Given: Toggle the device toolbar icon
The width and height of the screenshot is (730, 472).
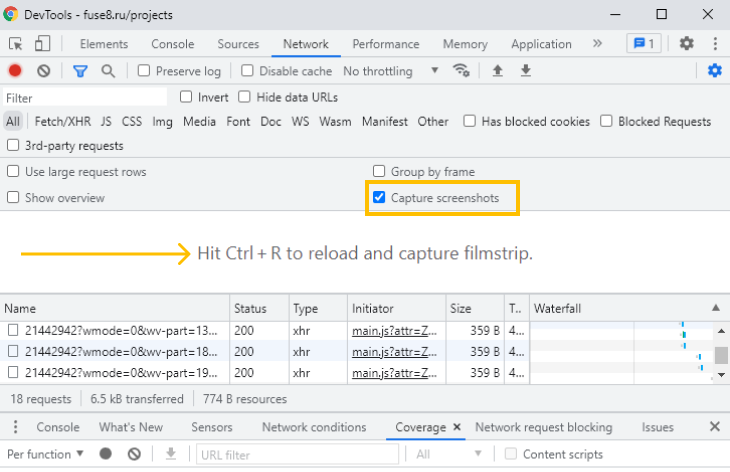Looking at the screenshot, I should click(x=42, y=44).
